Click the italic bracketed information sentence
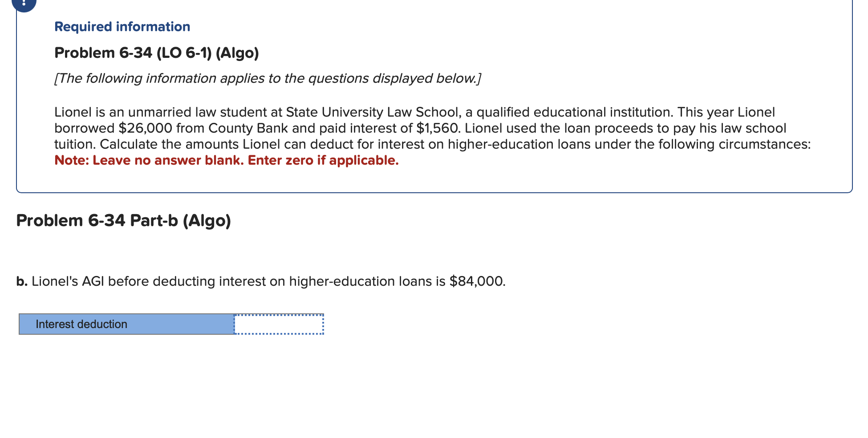The height and width of the screenshot is (438, 868). 268,78
